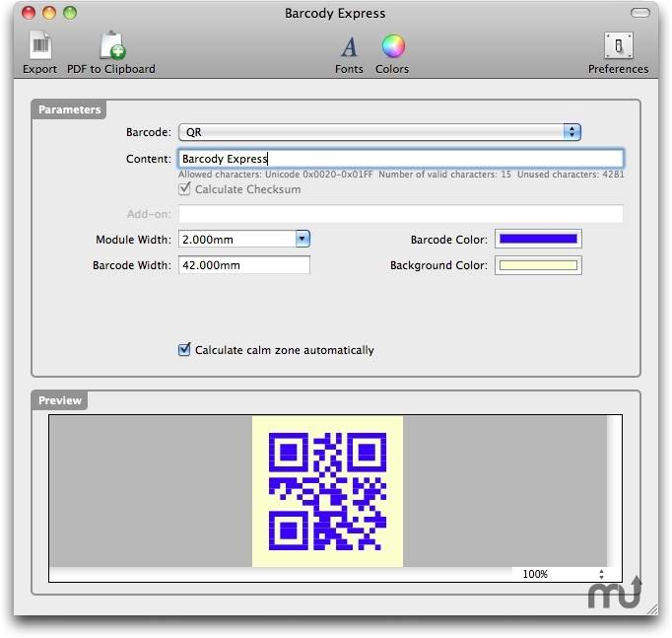Screen dimensions: 672x638
Task: Open the 100% preview zoom popup
Action: click(564, 574)
